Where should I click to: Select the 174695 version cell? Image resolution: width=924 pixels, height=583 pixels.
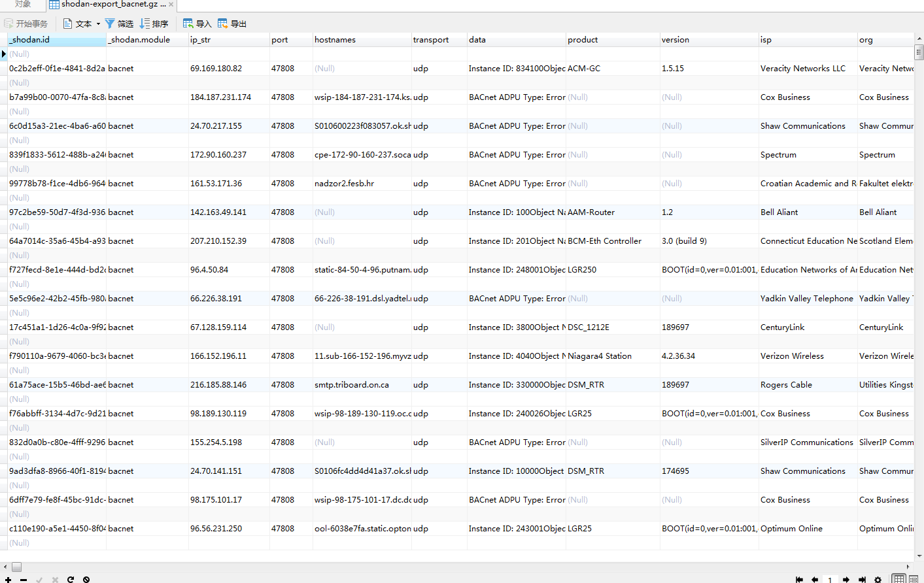click(710, 471)
